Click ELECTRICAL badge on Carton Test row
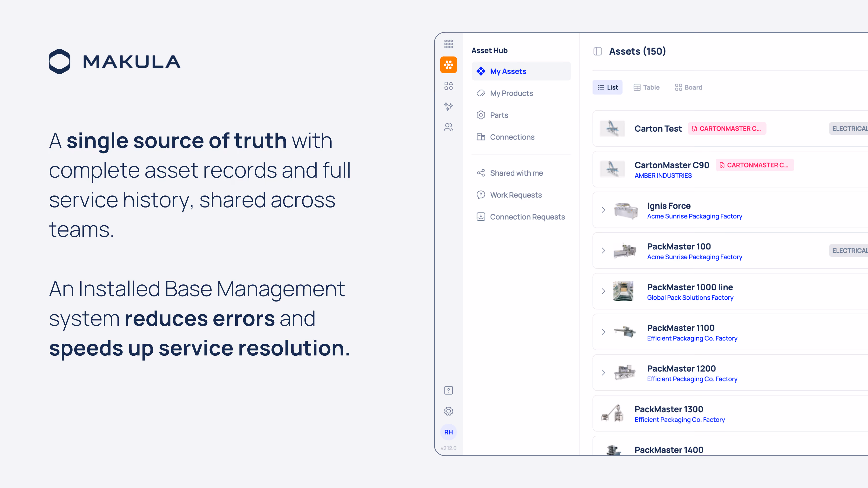This screenshot has height=488, width=868. pos(849,129)
